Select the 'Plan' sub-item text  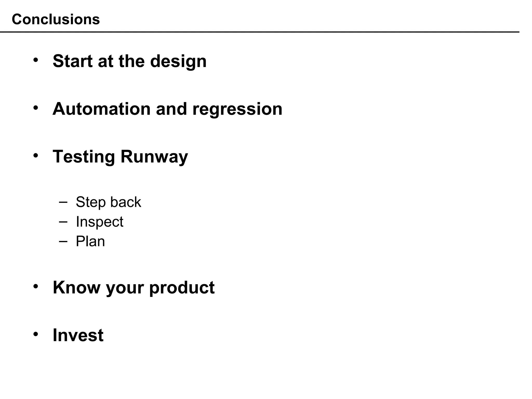[90, 241]
